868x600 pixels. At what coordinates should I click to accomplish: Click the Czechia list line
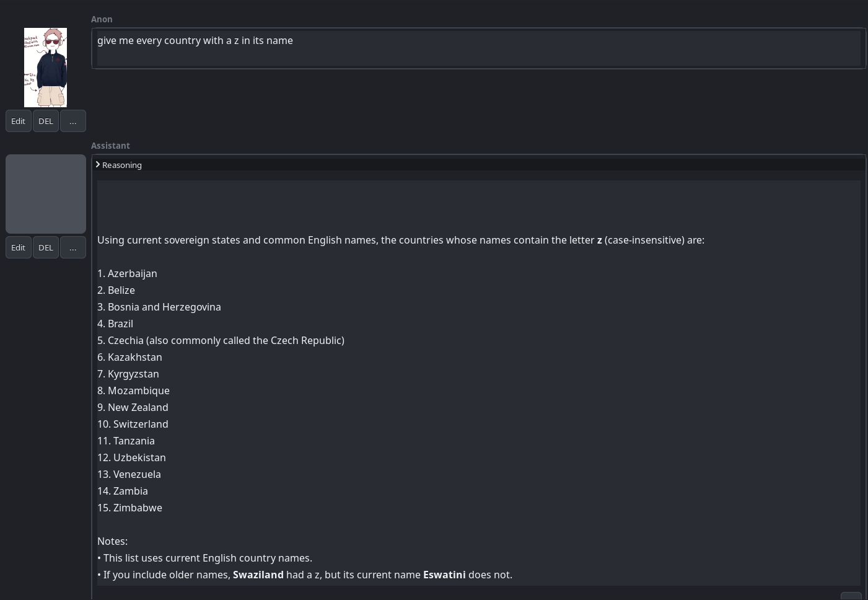221,340
